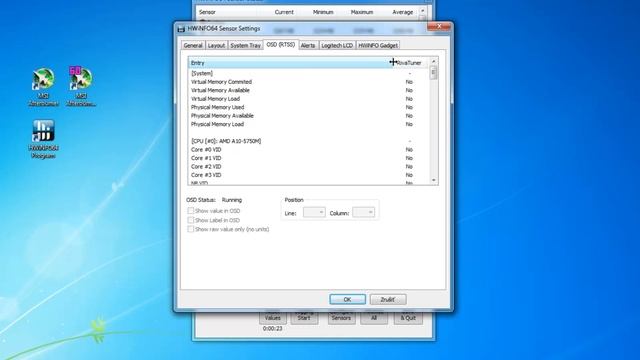This screenshot has height=360, width=640.
Task: Select the Virtual Memory Commited entry
Action: coord(309,82)
